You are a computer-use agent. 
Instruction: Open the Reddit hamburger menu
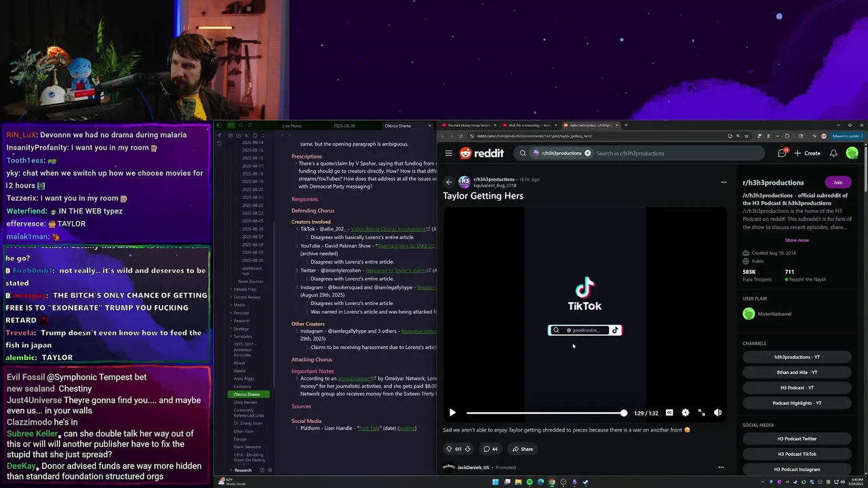[448, 153]
